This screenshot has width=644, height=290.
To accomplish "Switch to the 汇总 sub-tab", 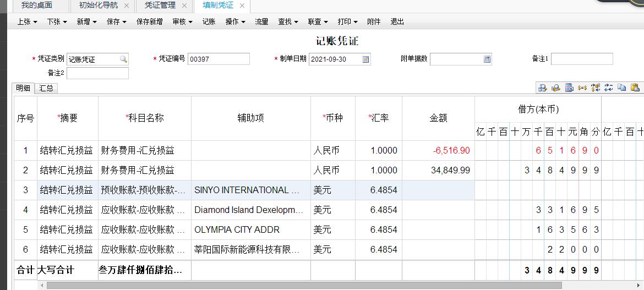I will [x=46, y=88].
